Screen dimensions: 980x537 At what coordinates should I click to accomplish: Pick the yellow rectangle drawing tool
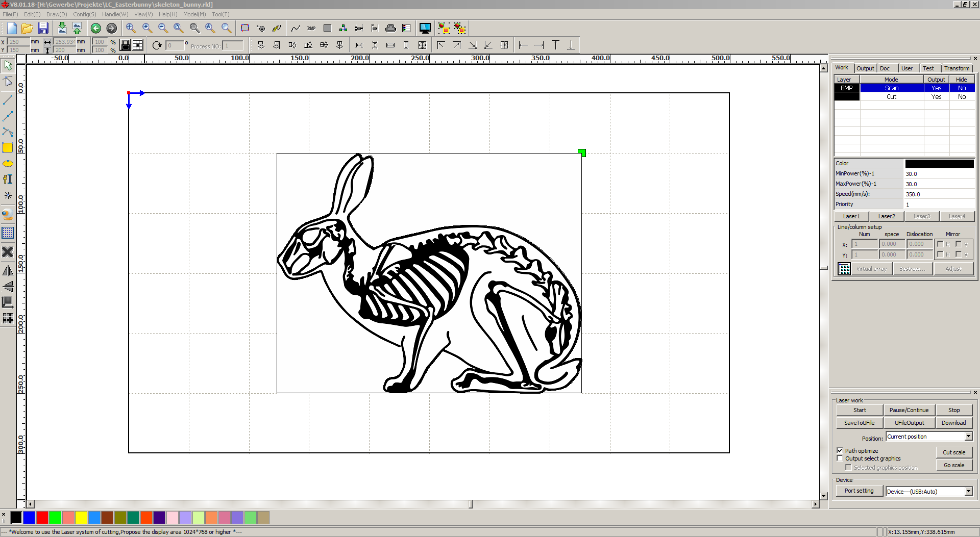8,148
